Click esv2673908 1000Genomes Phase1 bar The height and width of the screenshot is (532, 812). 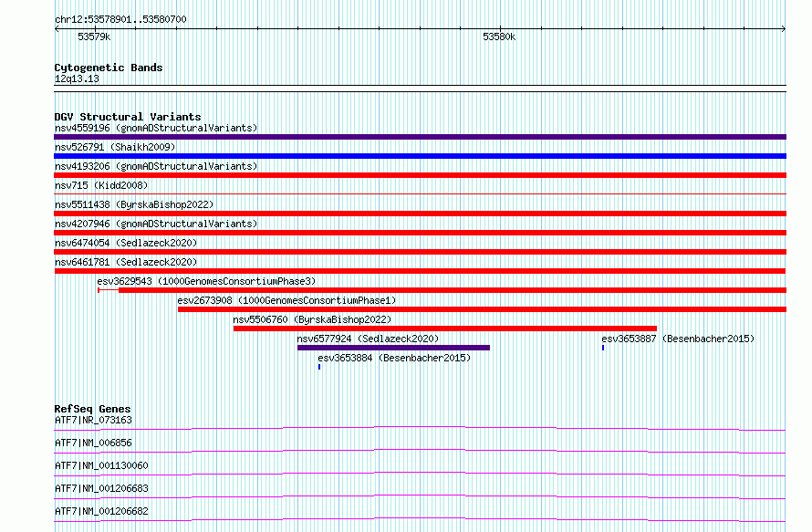(x=482, y=309)
